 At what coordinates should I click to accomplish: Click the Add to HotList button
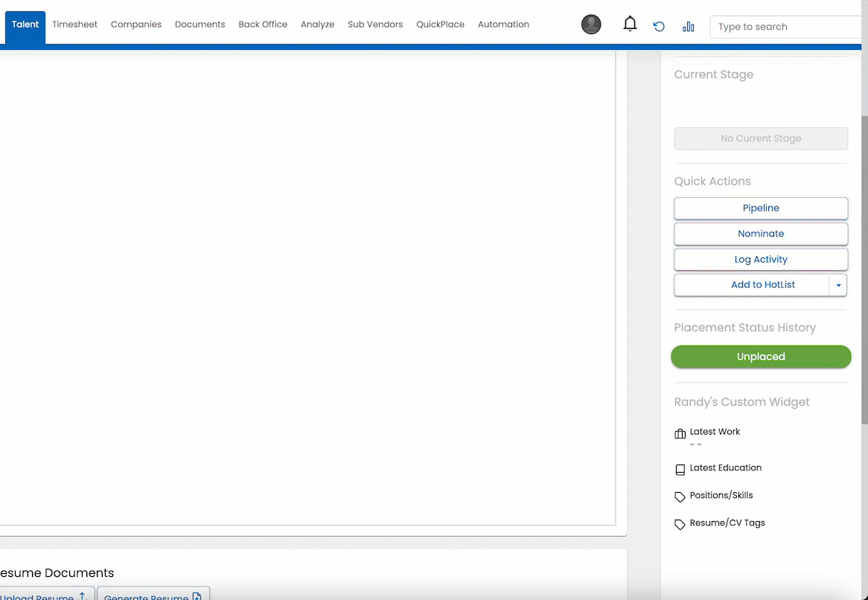[x=752, y=285]
